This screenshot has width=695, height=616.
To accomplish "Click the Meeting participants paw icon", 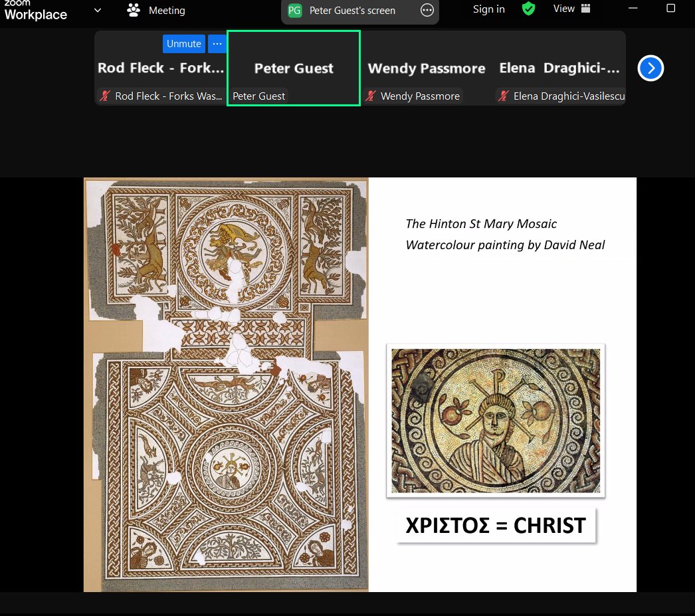I will coord(133,10).
